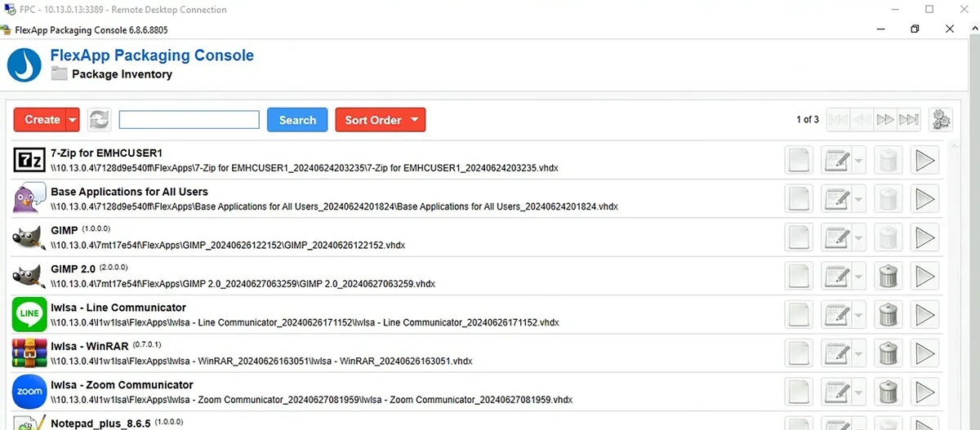Viewport: 980px width, 430px height.
Task: Click blank page icon for Line Communicator
Action: pos(799,314)
